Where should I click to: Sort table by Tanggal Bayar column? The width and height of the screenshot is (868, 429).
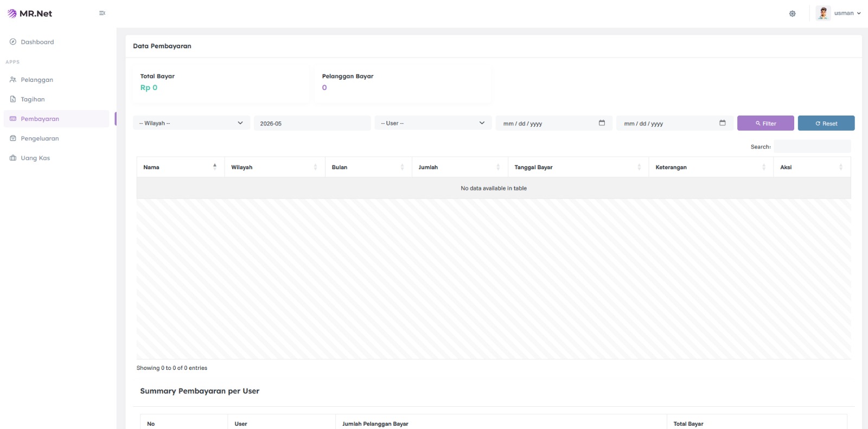(578, 167)
